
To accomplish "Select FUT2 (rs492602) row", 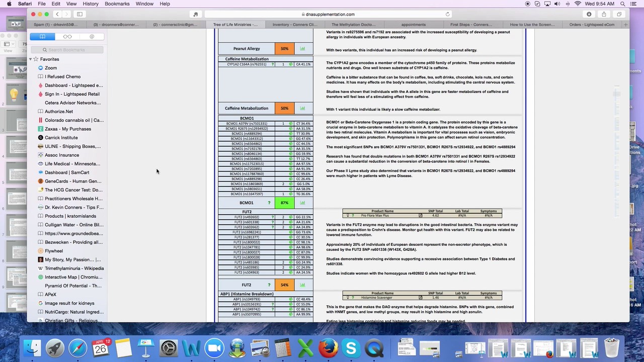I will (265, 217).
